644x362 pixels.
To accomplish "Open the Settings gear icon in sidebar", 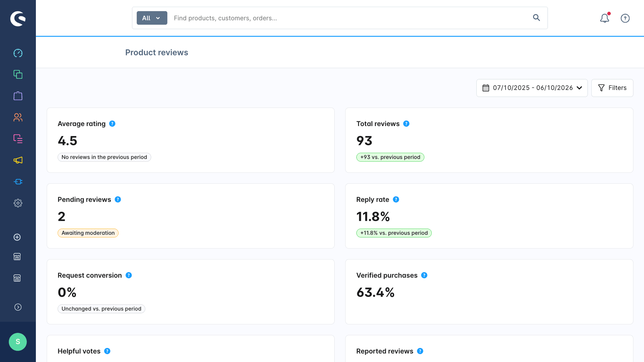I will click(x=18, y=203).
